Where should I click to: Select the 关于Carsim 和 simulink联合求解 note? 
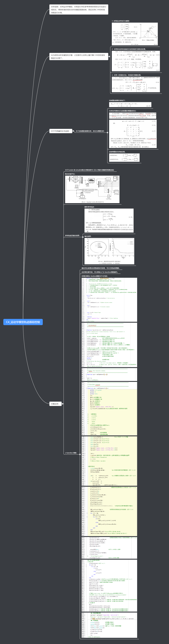tap(89, 170)
